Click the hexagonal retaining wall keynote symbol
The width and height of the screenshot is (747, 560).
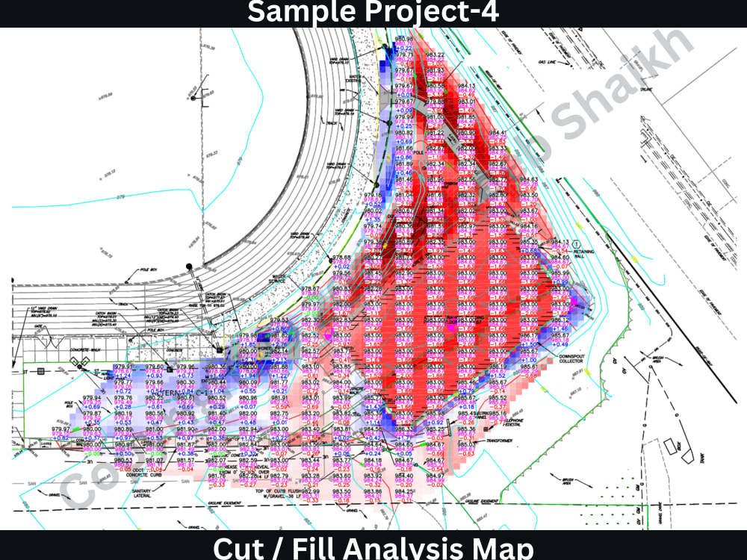click(x=577, y=244)
